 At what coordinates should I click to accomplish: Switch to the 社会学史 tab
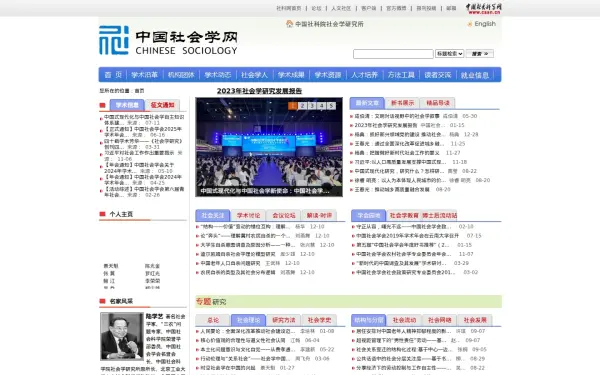pyautogui.click(x=319, y=320)
